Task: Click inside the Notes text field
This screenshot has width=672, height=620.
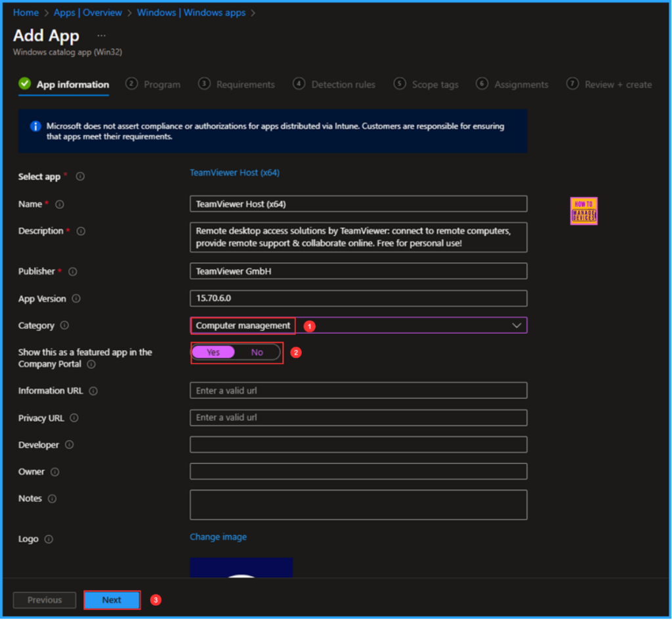Action: tap(358, 504)
